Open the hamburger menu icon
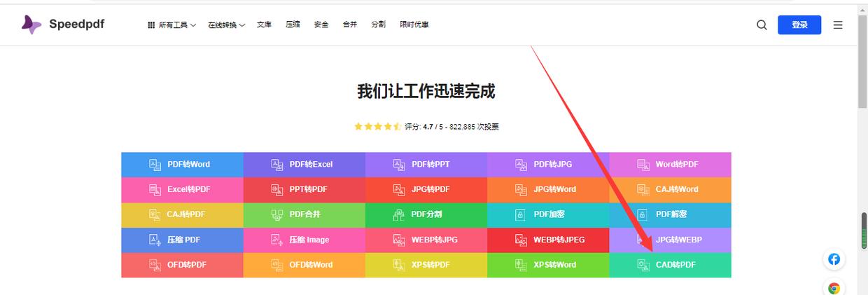Screen dimensions: 868x295 (838, 25)
